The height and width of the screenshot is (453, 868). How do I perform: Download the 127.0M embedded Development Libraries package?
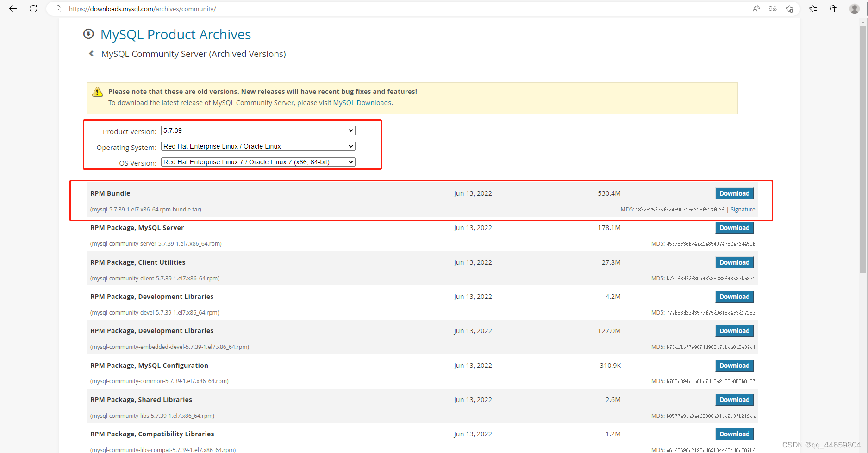coord(735,331)
